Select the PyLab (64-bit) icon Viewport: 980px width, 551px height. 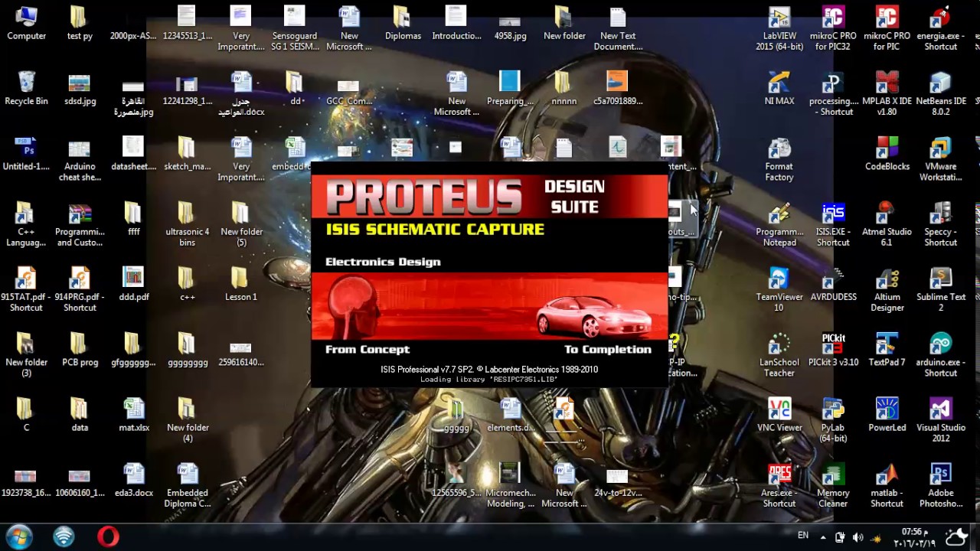833,421
